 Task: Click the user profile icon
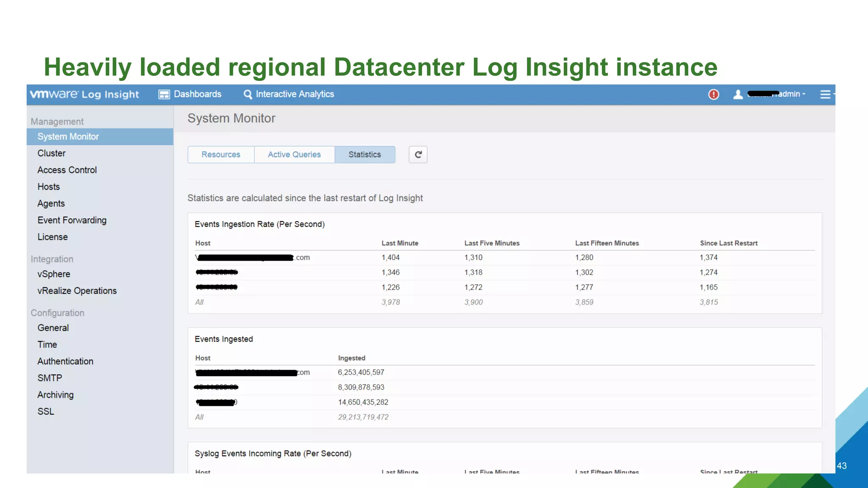[x=738, y=94]
